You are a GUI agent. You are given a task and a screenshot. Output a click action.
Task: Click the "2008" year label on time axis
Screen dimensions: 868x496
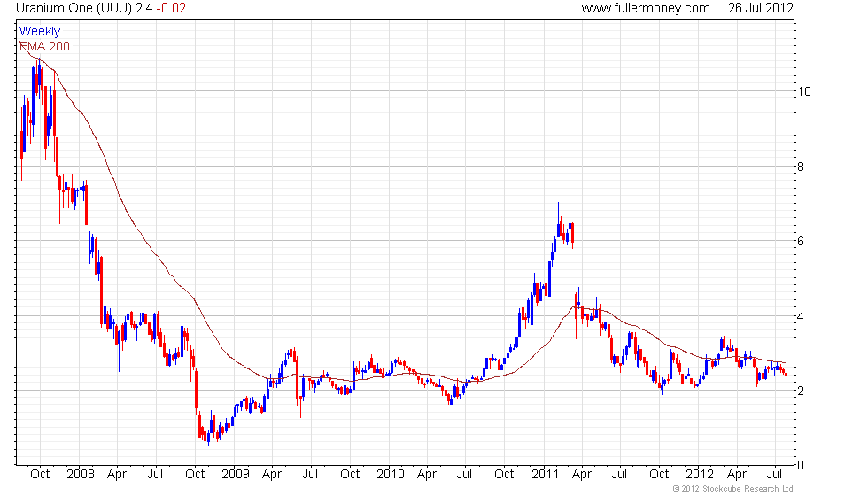(81, 475)
